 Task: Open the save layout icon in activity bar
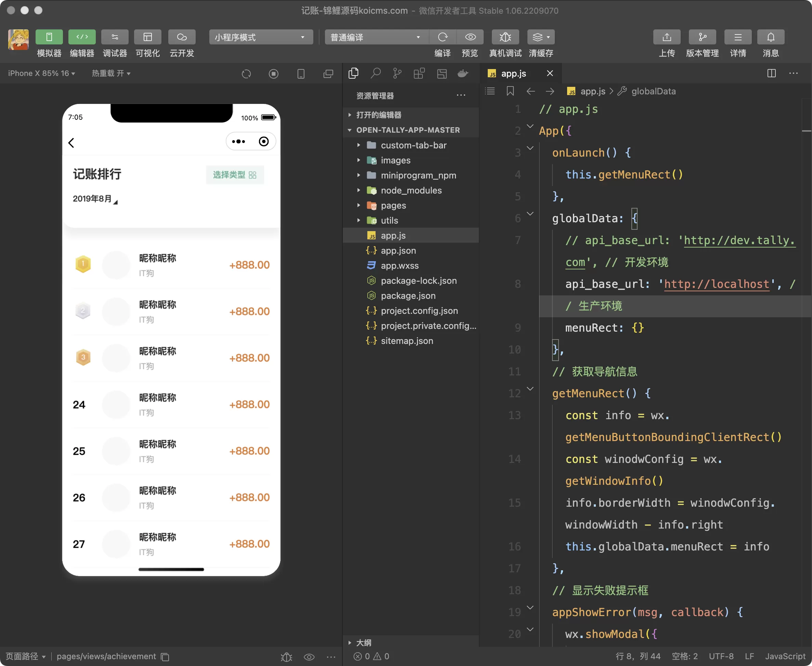[x=442, y=73]
